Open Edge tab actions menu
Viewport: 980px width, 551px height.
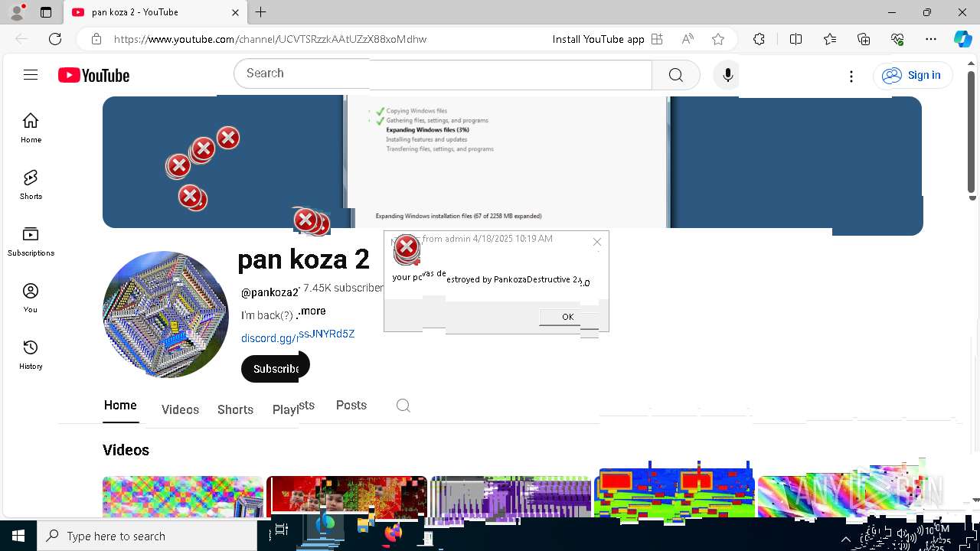46,12
